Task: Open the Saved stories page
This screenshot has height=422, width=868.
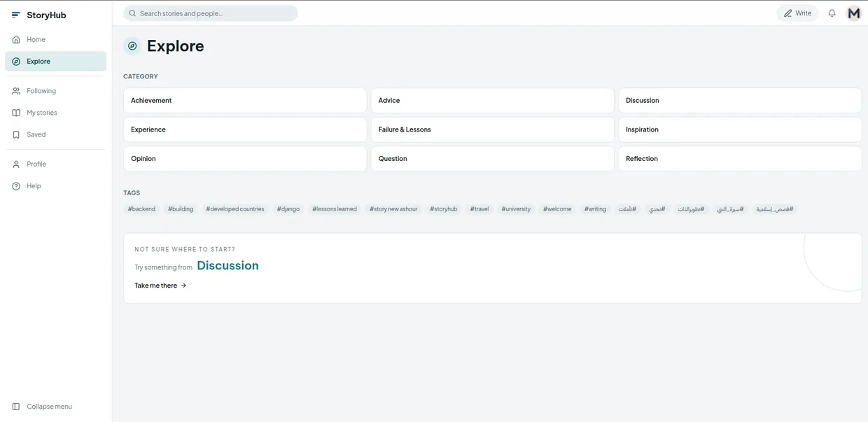Action: pos(55,134)
